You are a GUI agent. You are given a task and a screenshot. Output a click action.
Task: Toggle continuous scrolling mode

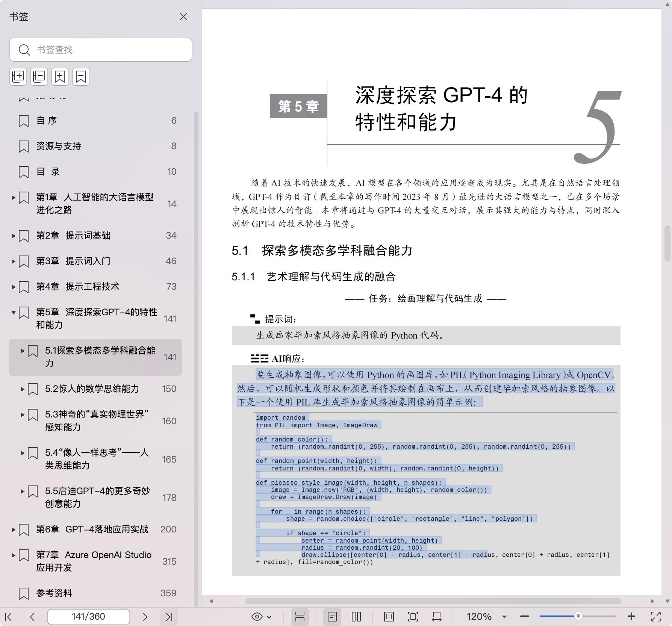tap(300, 617)
